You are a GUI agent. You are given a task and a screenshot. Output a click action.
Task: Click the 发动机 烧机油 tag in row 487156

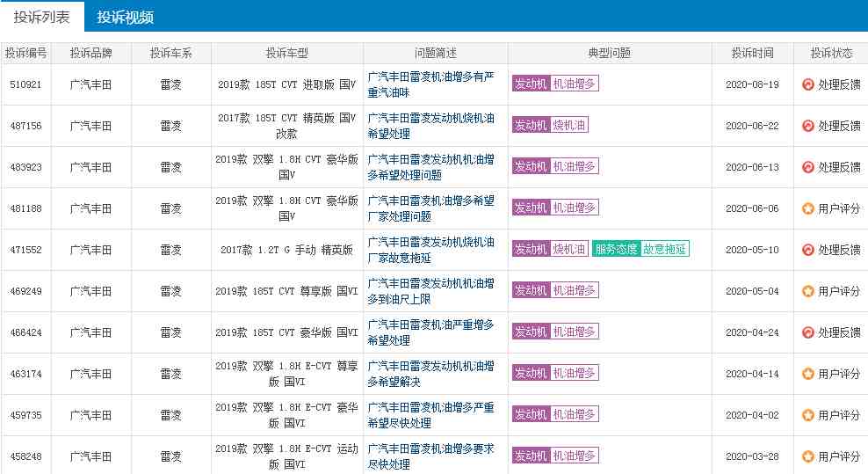point(550,125)
